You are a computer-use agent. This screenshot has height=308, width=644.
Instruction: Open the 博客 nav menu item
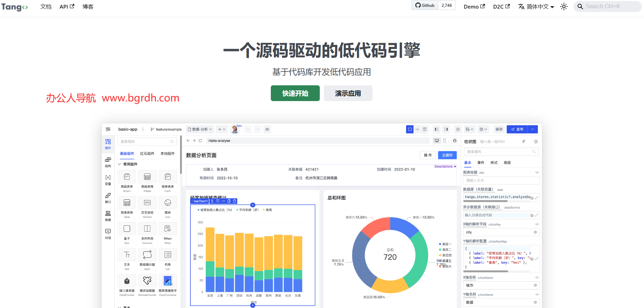(x=88, y=7)
